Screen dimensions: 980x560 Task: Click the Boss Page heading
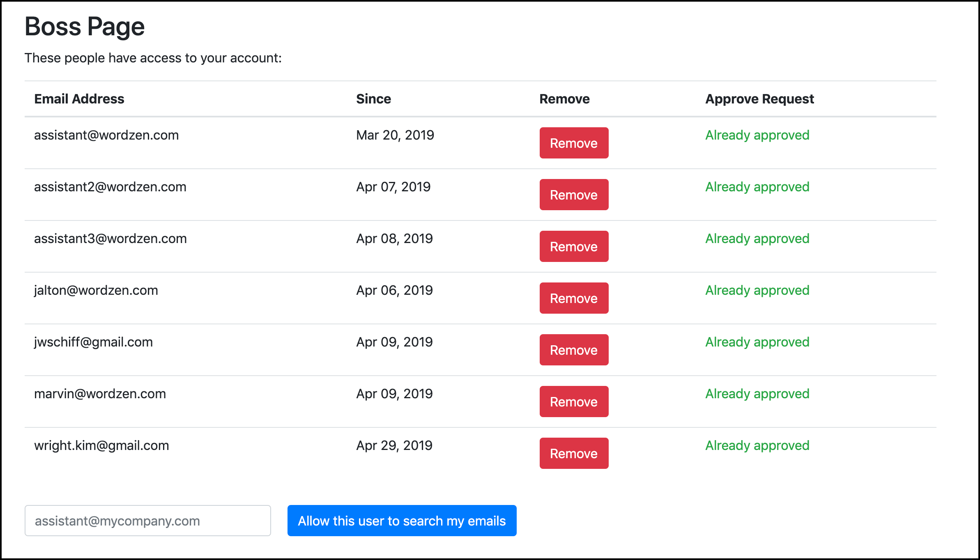tap(85, 27)
